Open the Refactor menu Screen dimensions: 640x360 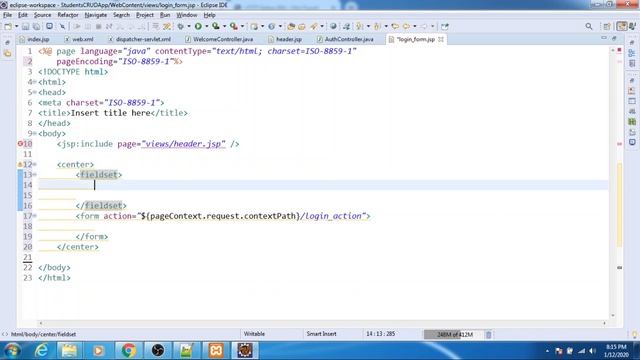click(x=68, y=15)
